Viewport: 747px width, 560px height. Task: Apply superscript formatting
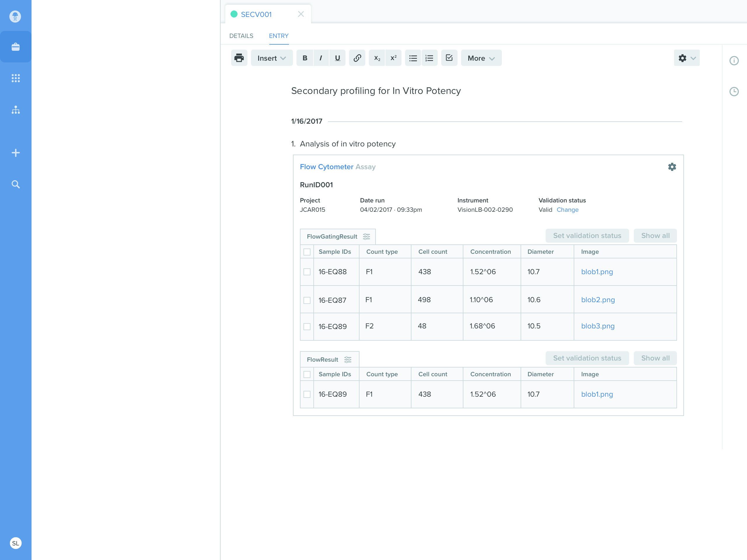pyautogui.click(x=393, y=58)
